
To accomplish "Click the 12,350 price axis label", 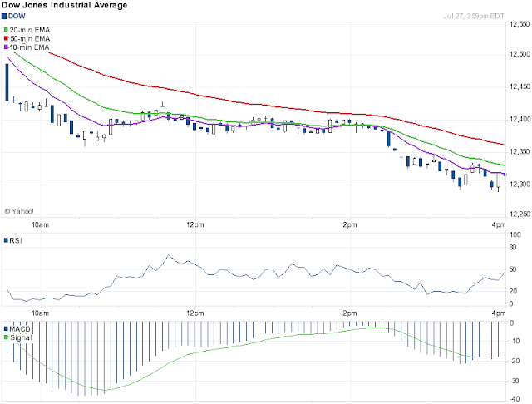I will point(520,151).
